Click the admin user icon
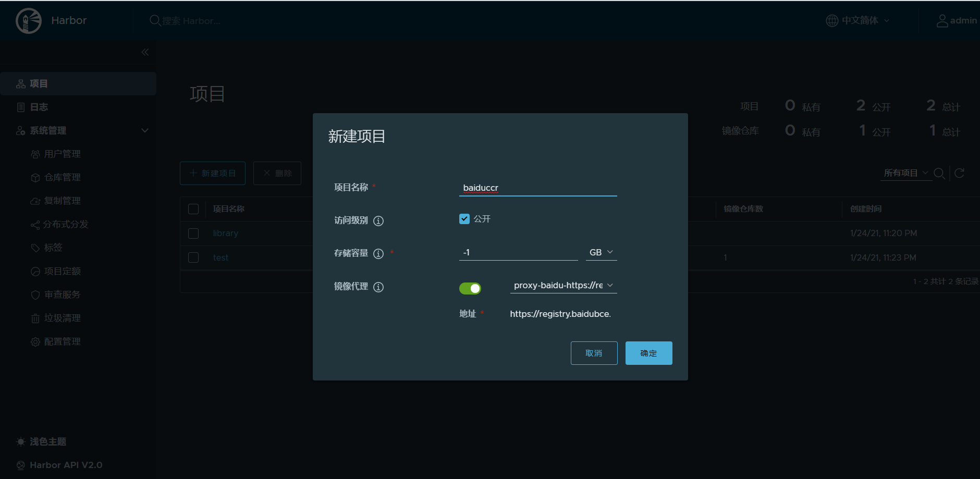This screenshot has height=479, width=980. 942,20
